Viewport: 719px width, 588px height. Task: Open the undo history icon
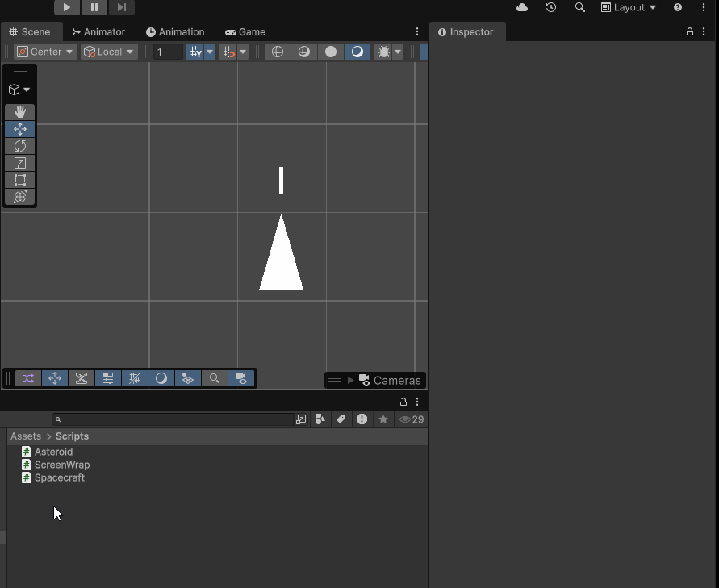[x=550, y=7]
